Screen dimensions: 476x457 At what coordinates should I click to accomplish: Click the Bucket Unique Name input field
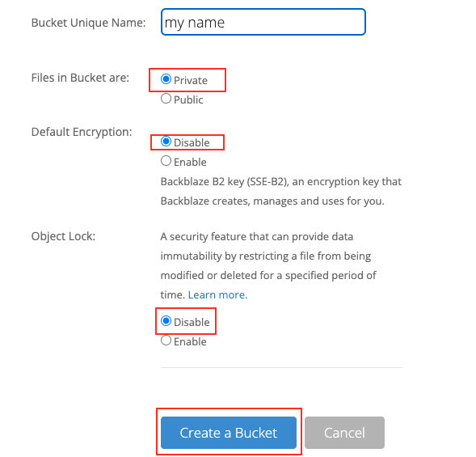pos(263,22)
